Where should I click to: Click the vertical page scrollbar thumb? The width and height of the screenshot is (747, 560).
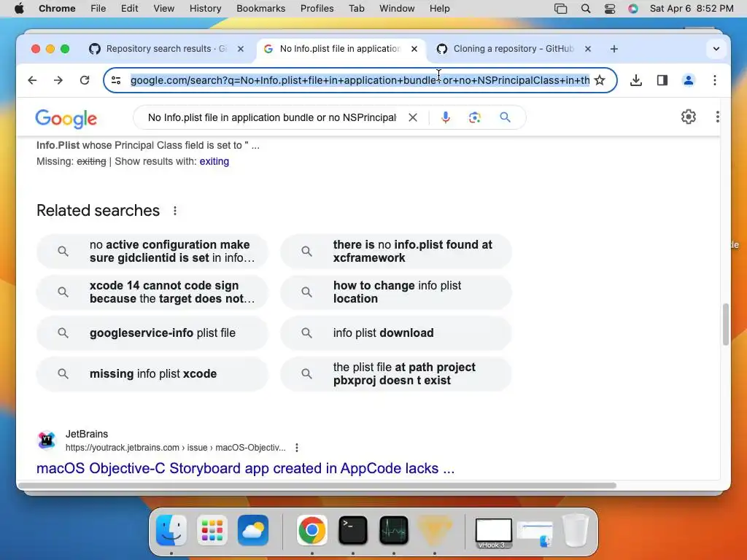pos(726,324)
